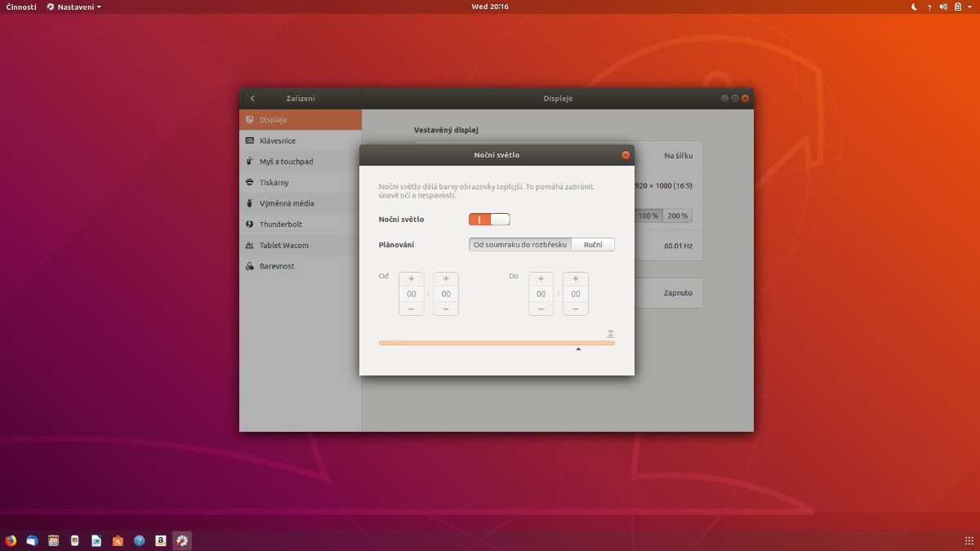Open the Nastavení app menu in top bar
Viewport: 980px width, 551px height.
coord(74,7)
